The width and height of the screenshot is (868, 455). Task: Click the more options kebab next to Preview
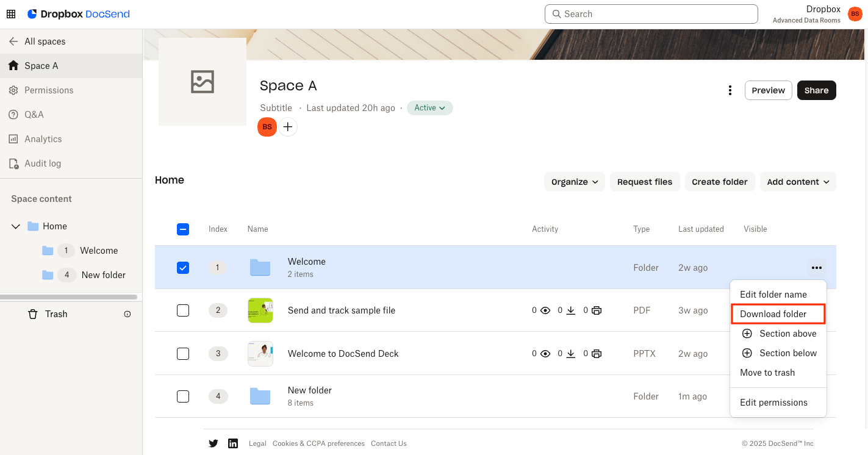(x=730, y=90)
